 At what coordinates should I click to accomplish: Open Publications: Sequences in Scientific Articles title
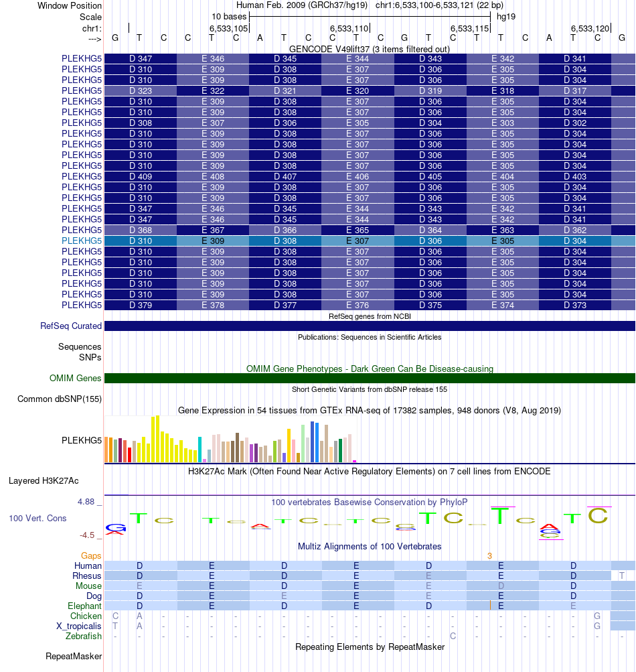[370, 337]
